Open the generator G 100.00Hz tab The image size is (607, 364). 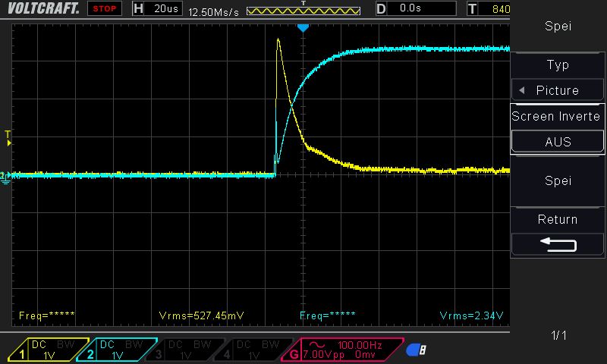pos(343,350)
